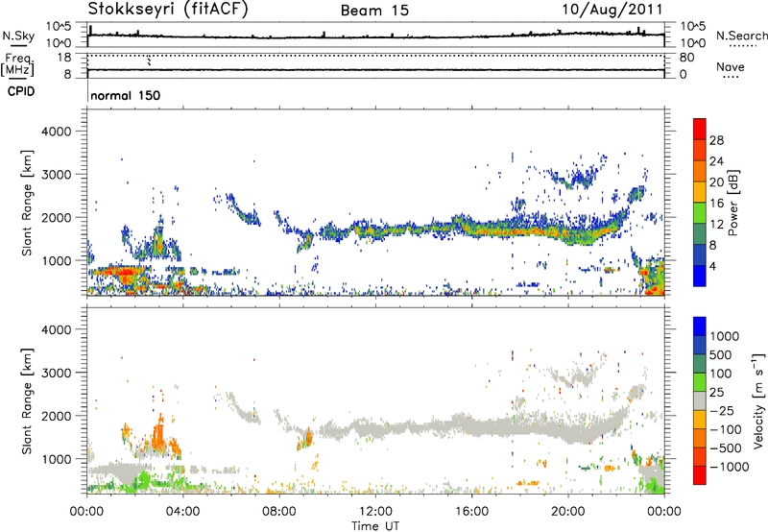Click the '2000' tick label on velocity panel
The height and width of the screenshot is (532, 768).
[56, 416]
